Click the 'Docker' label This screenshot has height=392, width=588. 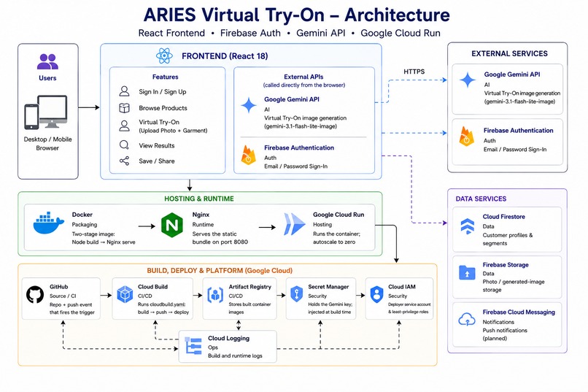82,215
